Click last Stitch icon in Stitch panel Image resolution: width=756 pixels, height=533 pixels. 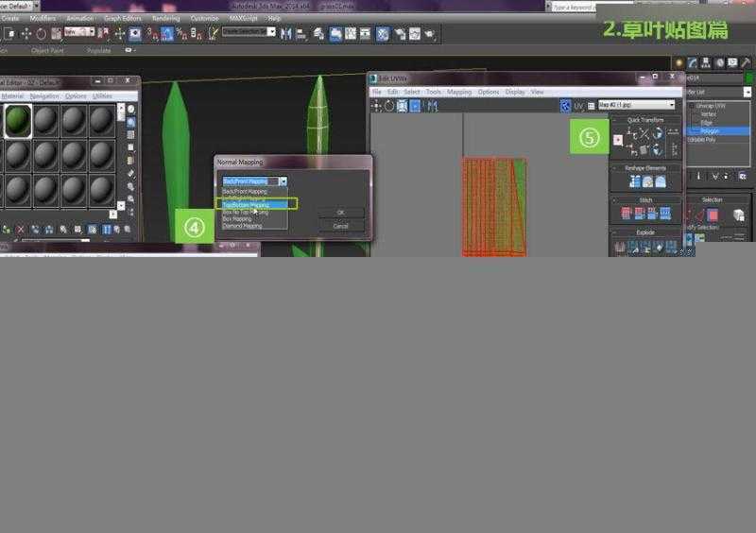click(665, 214)
